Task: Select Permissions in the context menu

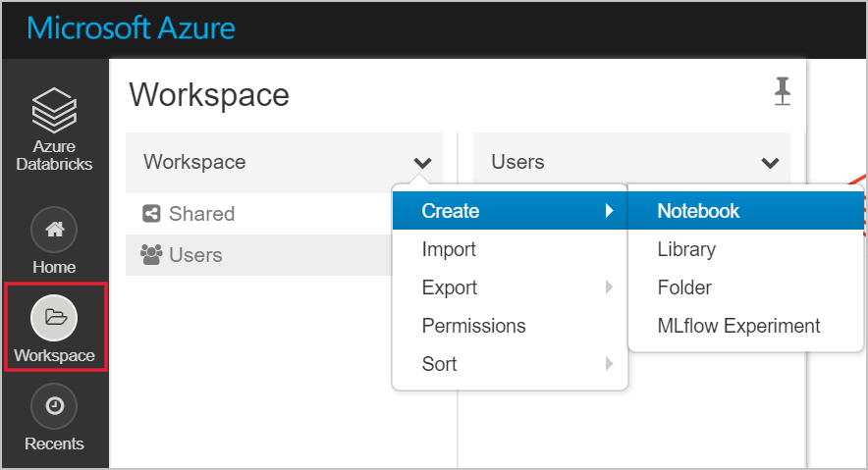Action: click(x=473, y=326)
